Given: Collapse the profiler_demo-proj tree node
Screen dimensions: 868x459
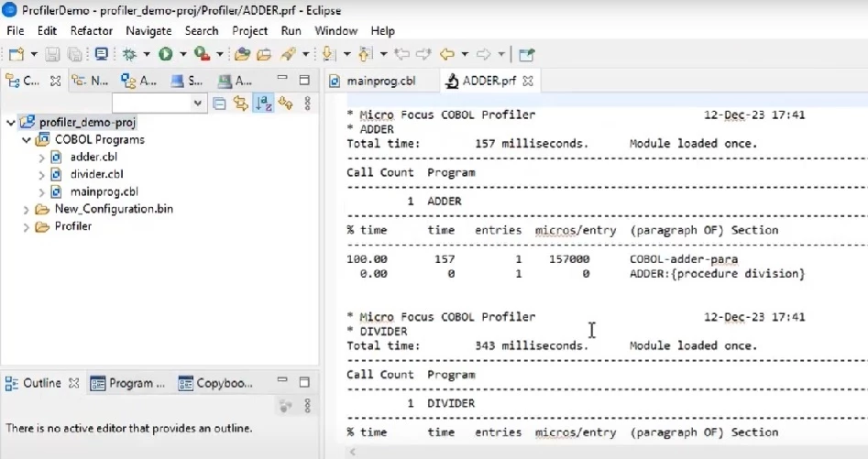Looking at the screenshot, I should (10, 123).
